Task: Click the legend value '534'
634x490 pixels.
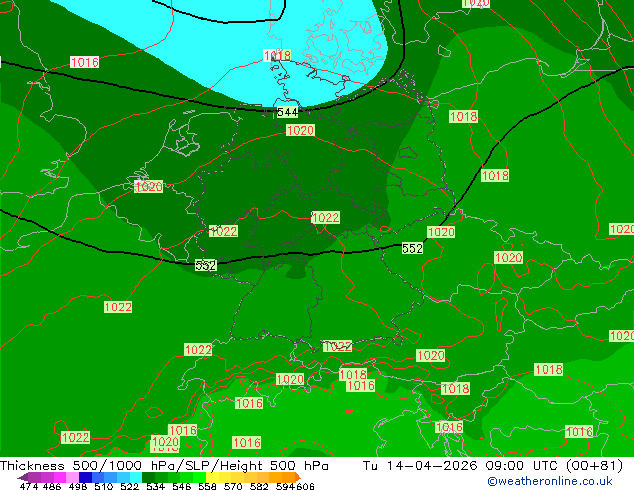Action: [155, 486]
